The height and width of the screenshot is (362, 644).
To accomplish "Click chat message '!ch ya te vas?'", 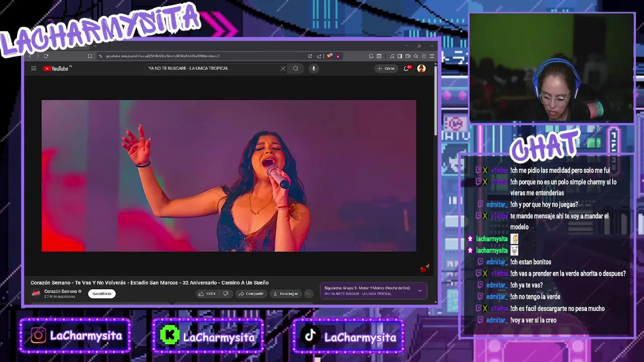I will pos(526,285).
